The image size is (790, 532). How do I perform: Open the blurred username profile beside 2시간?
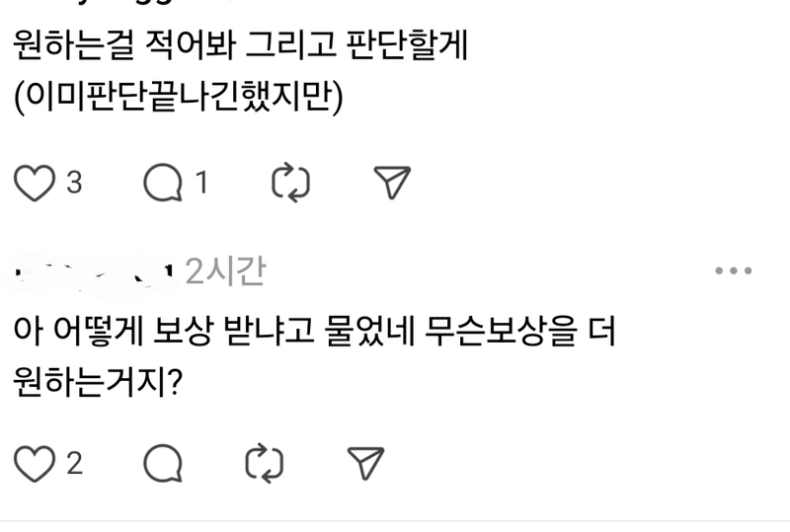[91, 274]
